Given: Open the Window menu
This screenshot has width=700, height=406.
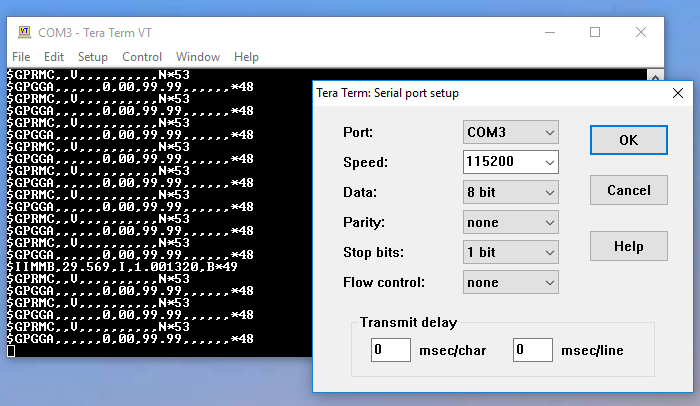Looking at the screenshot, I should point(198,57).
